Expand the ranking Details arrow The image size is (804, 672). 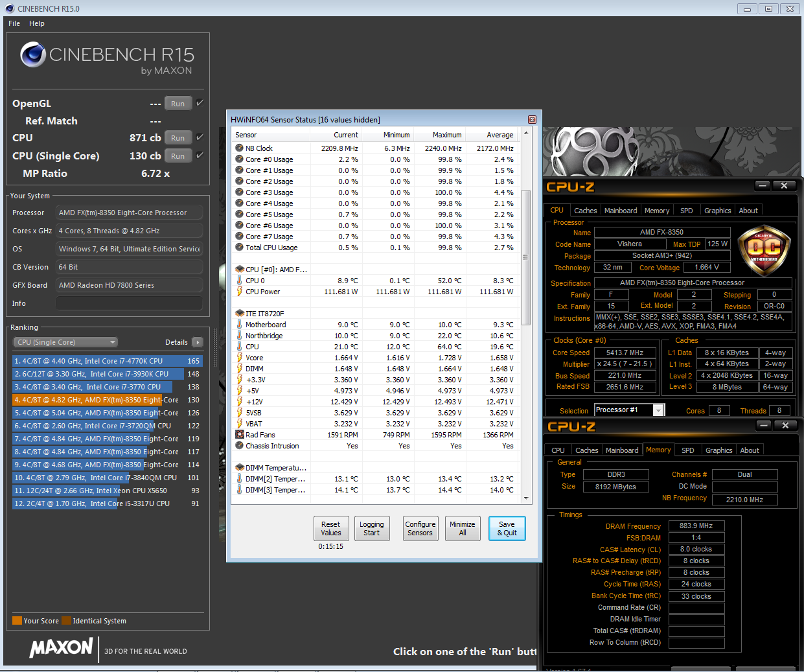coord(198,342)
